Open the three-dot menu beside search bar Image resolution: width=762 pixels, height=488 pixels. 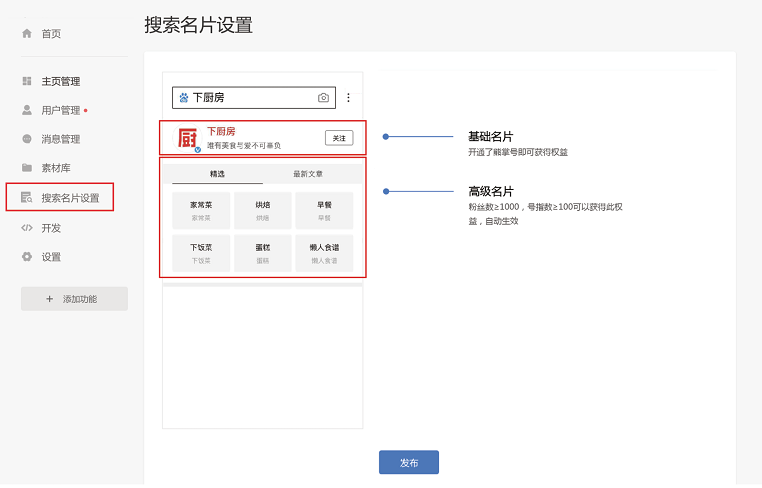pos(348,98)
